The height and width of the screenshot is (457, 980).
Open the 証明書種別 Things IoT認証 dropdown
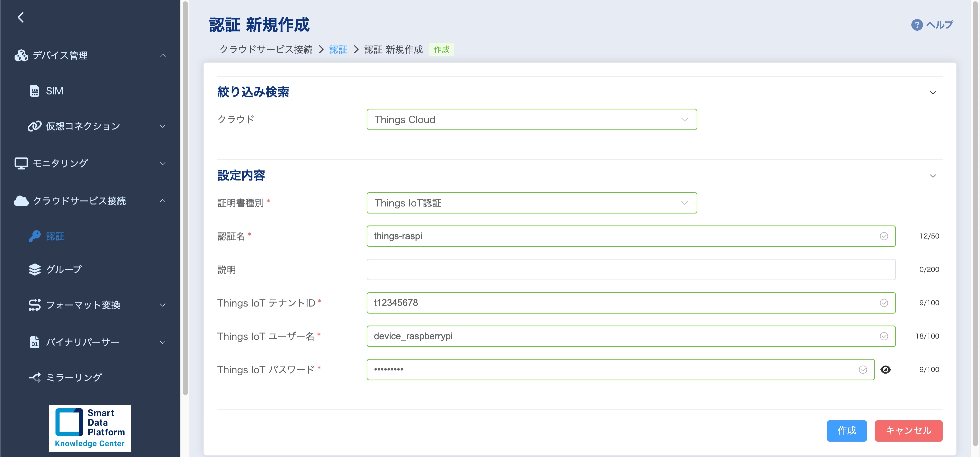coord(532,203)
